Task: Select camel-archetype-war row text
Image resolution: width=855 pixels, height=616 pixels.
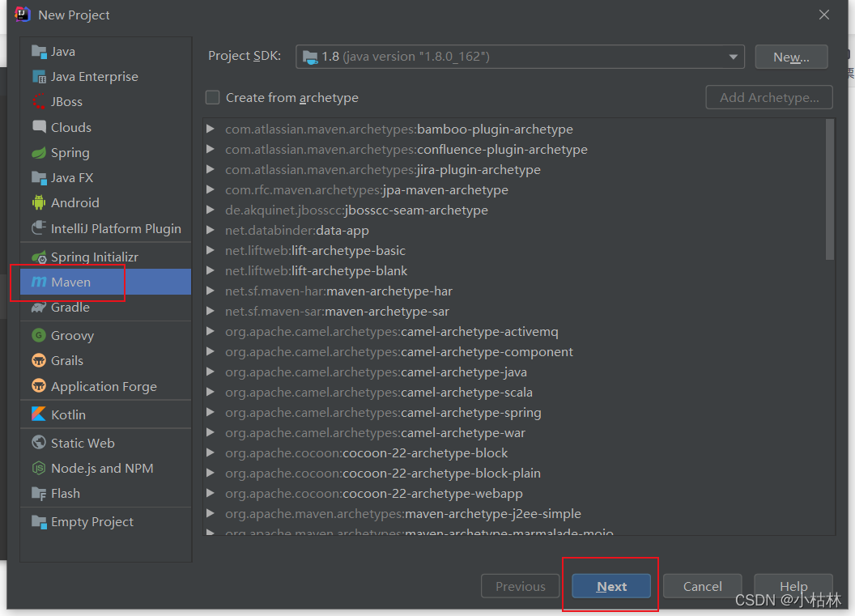Action: point(375,432)
